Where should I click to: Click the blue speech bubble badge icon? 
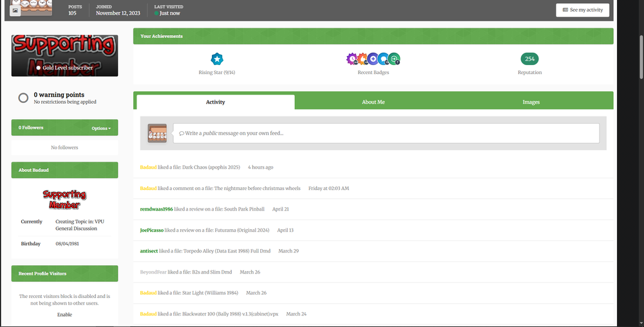click(384, 59)
